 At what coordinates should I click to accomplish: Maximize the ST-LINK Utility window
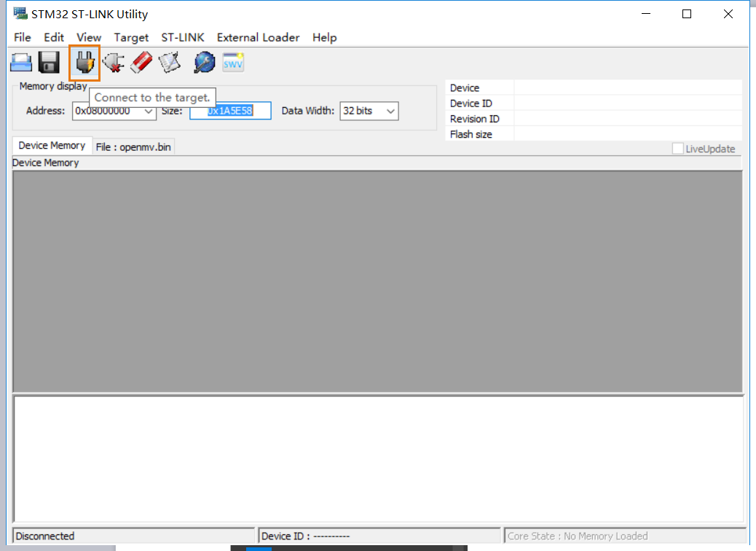(x=687, y=14)
